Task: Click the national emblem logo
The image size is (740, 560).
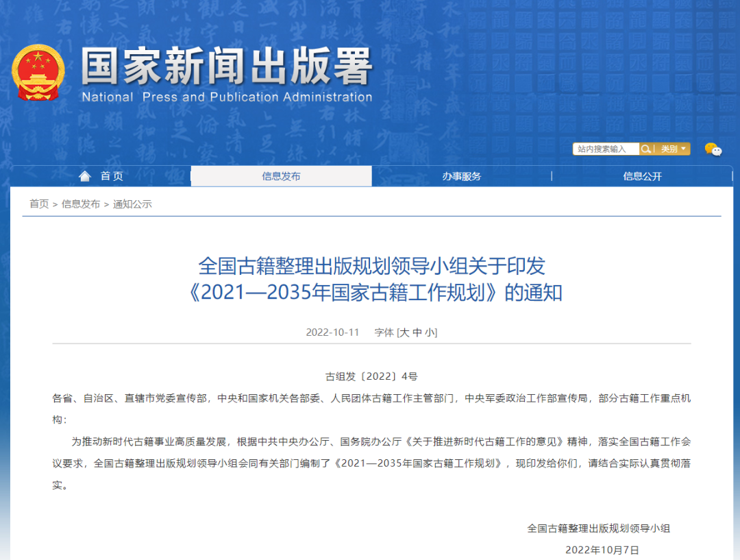Action: [38, 73]
